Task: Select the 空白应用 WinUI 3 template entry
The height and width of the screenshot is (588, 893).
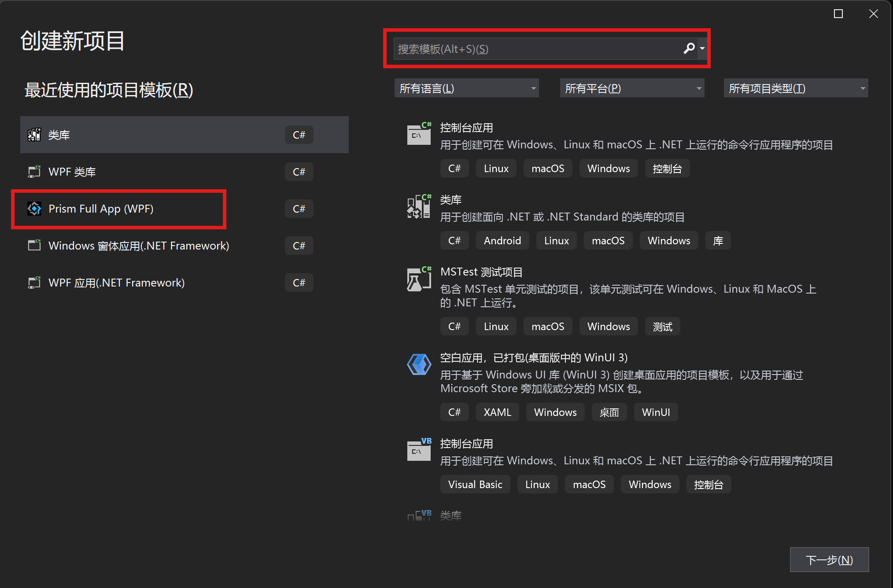Action: click(534, 358)
